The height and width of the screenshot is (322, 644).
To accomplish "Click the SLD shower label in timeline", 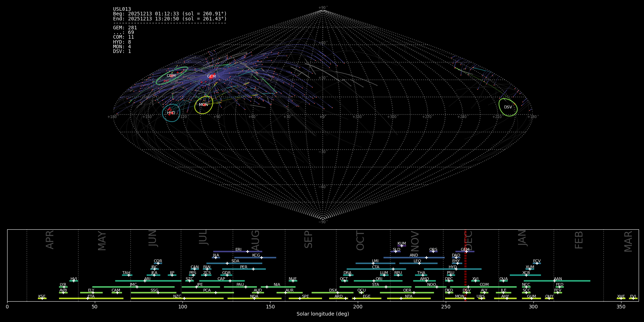I will click(x=396, y=250).
